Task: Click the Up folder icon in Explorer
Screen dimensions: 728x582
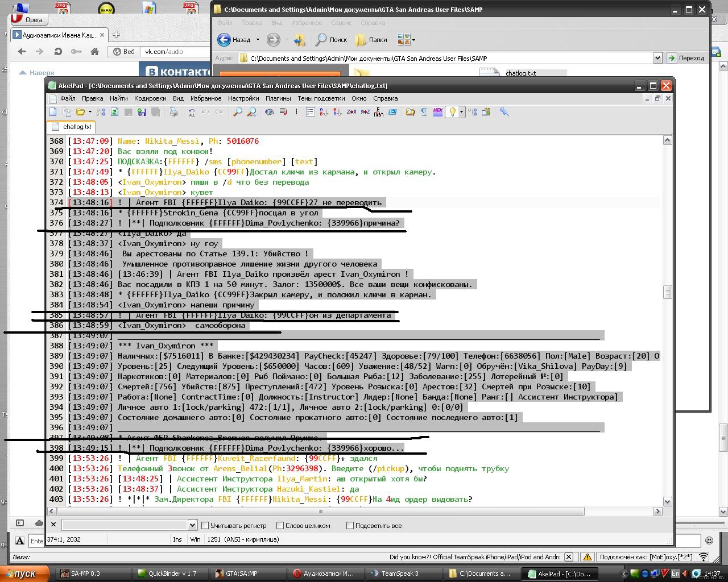Action: click(x=300, y=40)
